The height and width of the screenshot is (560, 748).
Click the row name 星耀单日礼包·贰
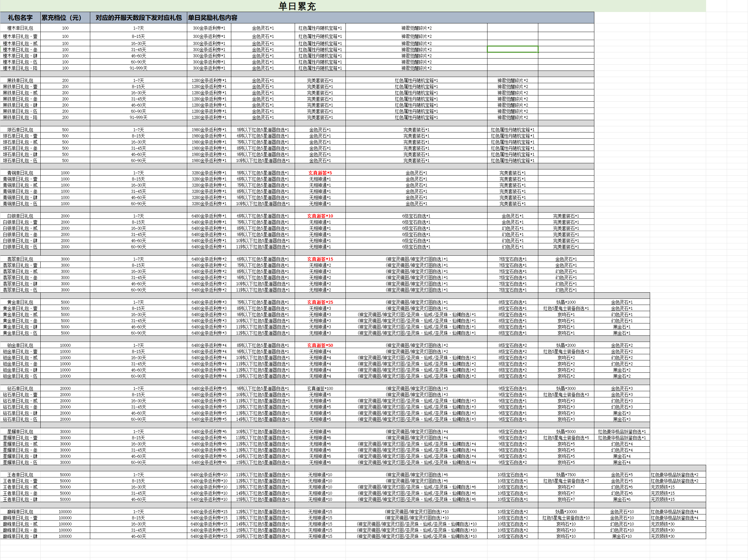point(20,444)
